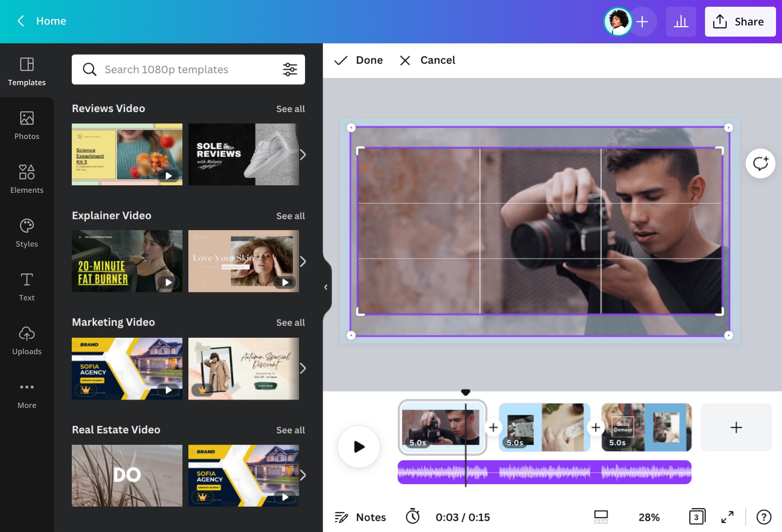Click See all for Explainer Video
The width and height of the screenshot is (782, 532).
click(x=290, y=216)
